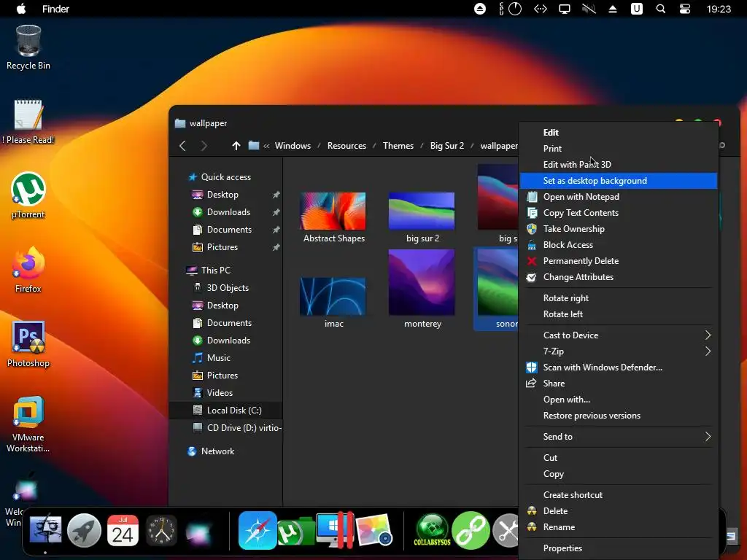
Task: Open Parallels Windows icon in dock
Action: pos(335,530)
